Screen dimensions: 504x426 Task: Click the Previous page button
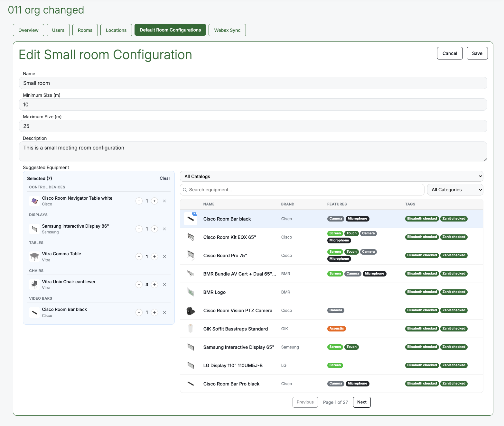pos(305,402)
